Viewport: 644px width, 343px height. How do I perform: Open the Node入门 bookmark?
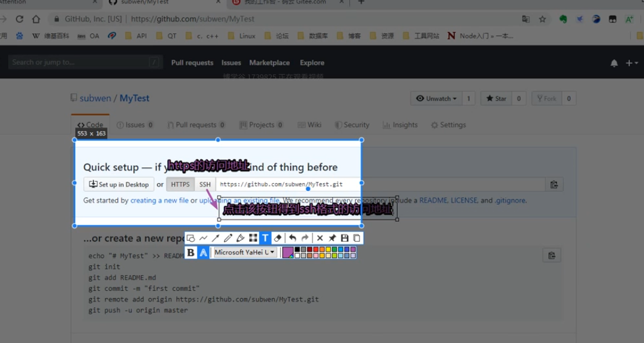[481, 36]
